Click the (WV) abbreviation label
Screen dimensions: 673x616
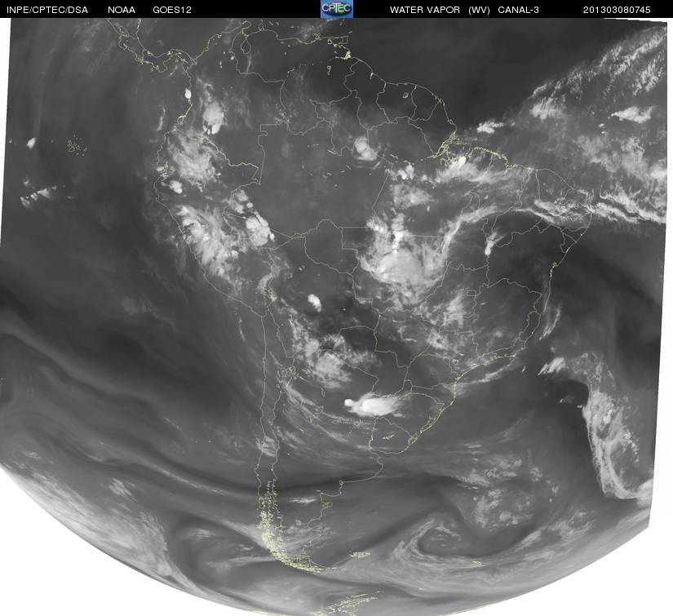click(479, 10)
